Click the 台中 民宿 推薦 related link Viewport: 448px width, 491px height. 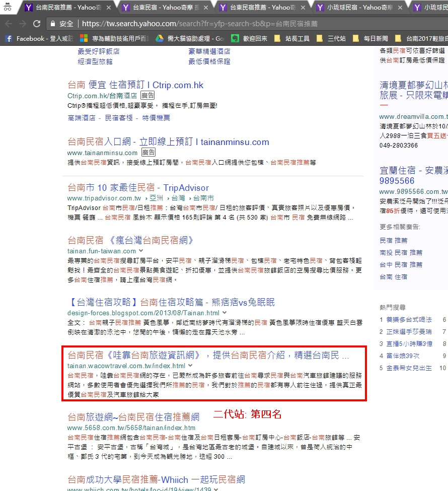pyautogui.click(x=401, y=264)
